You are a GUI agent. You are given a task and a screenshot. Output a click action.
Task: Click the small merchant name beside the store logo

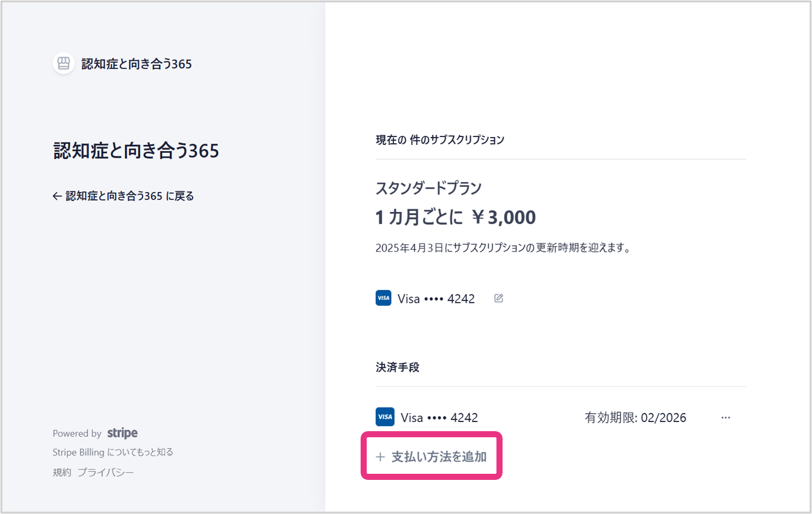pyautogui.click(x=136, y=64)
